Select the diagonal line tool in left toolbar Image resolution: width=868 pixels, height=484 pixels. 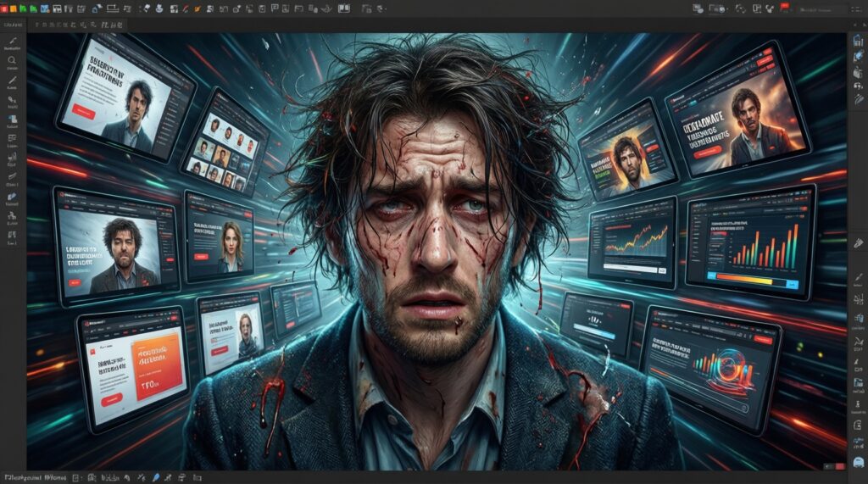[13, 81]
